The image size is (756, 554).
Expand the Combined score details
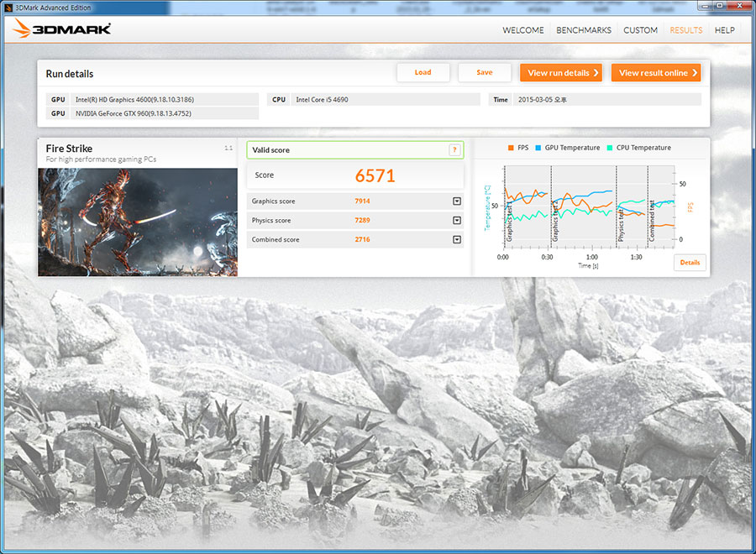(457, 239)
